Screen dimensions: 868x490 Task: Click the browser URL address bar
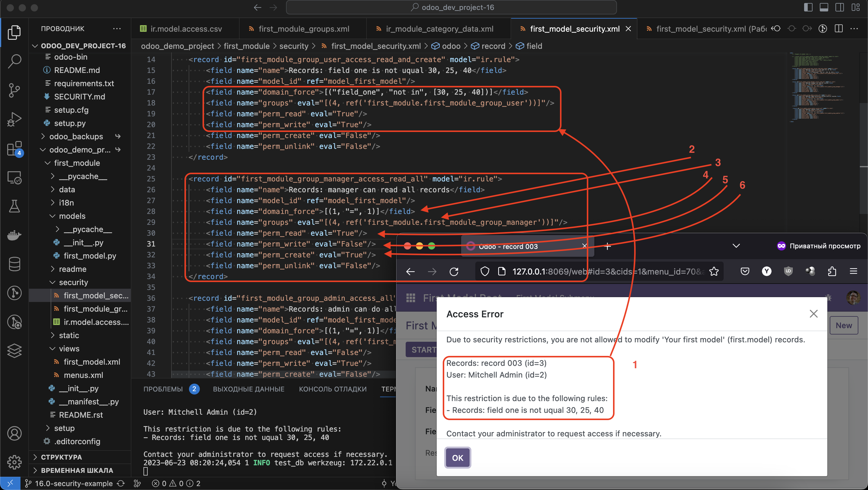point(600,271)
